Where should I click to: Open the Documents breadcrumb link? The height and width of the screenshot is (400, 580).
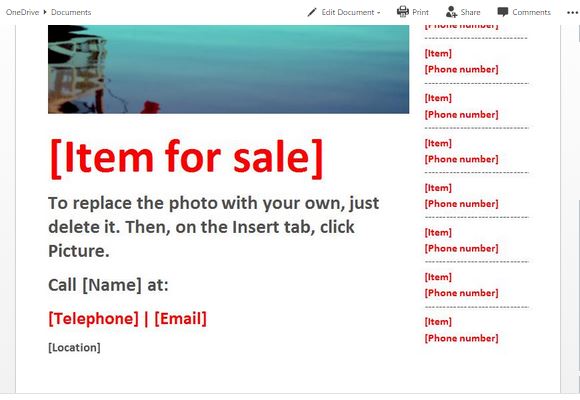click(x=71, y=12)
